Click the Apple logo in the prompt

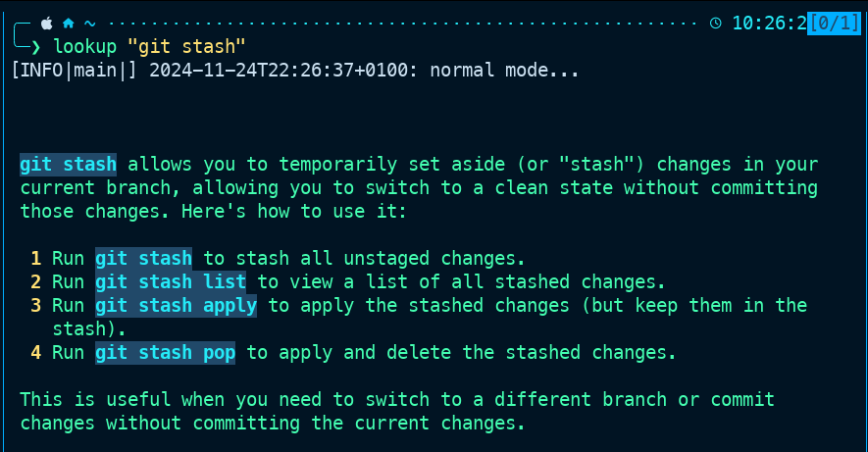point(47,23)
